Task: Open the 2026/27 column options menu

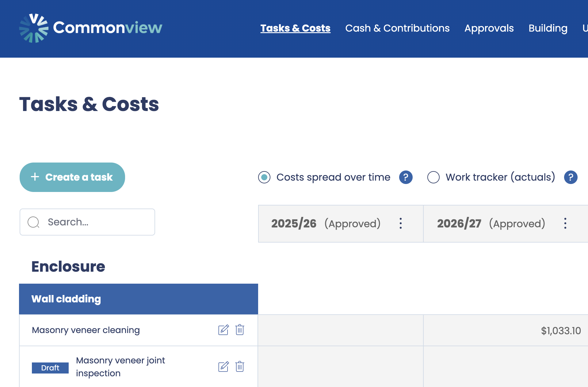Action: click(x=565, y=224)
